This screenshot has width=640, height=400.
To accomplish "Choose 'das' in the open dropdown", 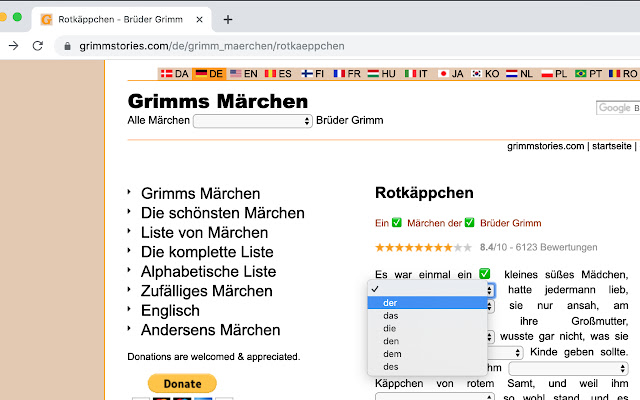I will click(427, 316).
